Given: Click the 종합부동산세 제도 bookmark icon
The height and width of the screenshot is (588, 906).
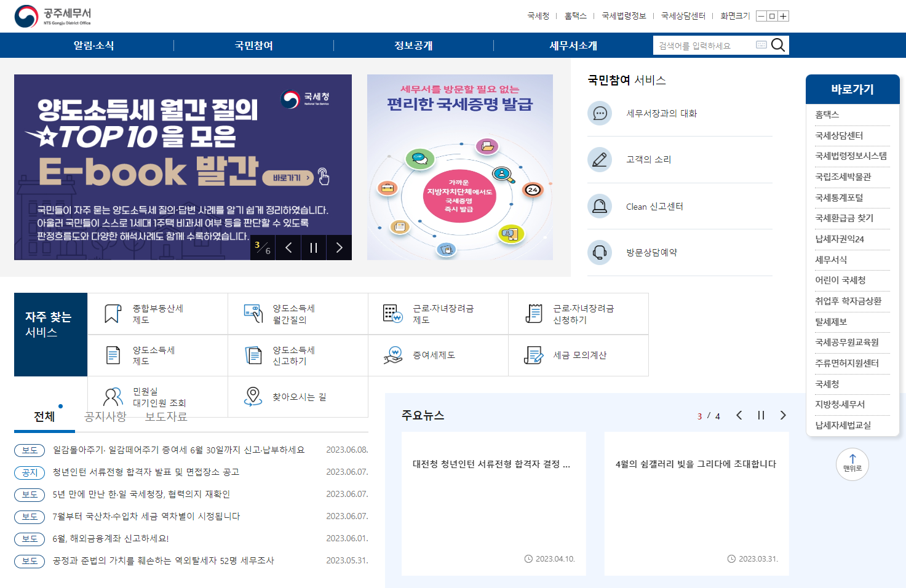Looking at the screenshot, I should (x=113, y=314).
